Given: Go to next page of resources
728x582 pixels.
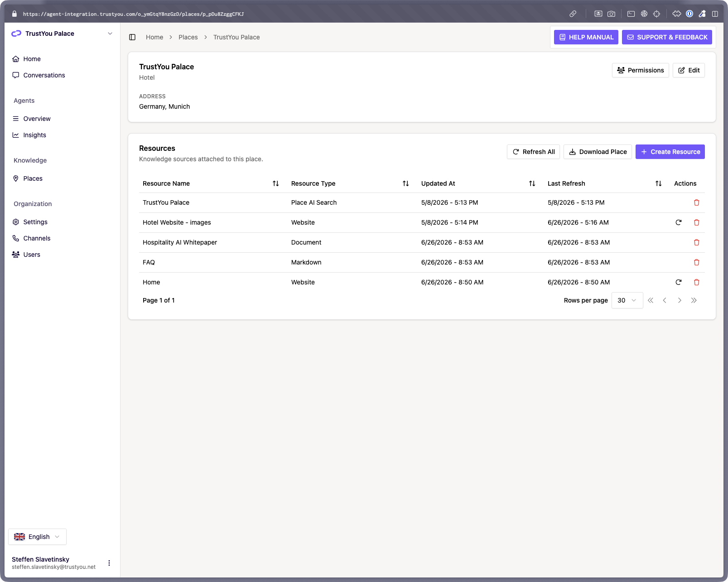Looking at the screenshot, I should (x=680, y=300).
